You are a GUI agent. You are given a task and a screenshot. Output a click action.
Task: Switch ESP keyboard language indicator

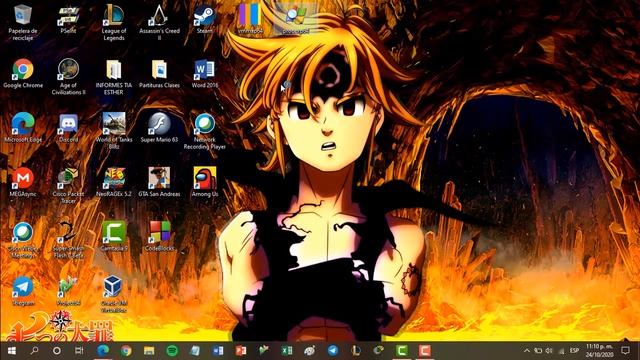click(574, 351)
